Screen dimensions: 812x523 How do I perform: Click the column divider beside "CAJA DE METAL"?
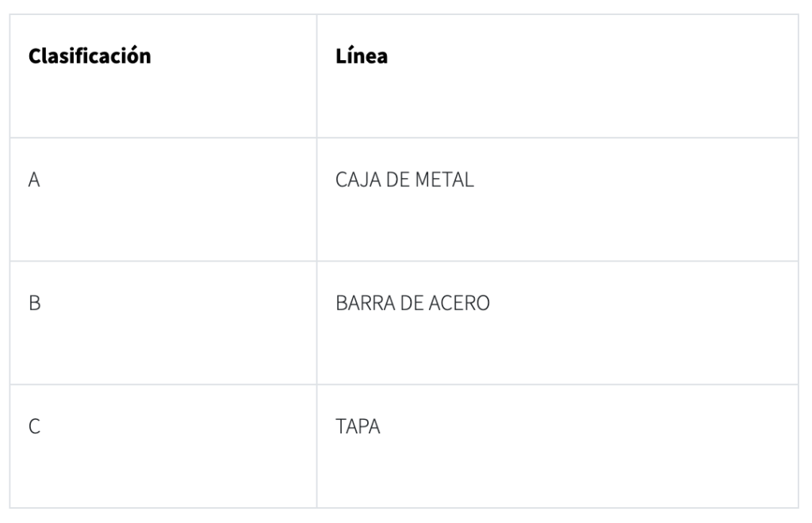pyautogui.click(x=316, y=199)
